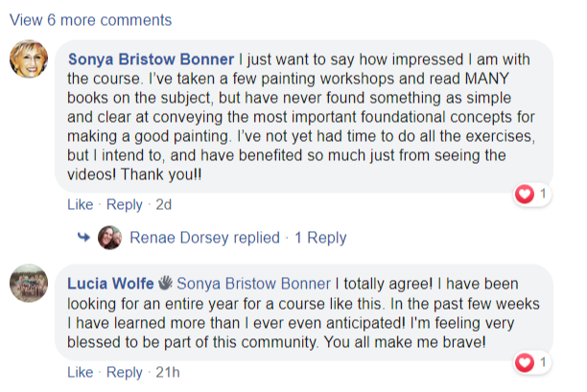Click the tagged Sonya Bristow Bonner mention in Lucia's comment
Image resolution: width=587 pixels, height=392 pixels.
pos(252,284)
